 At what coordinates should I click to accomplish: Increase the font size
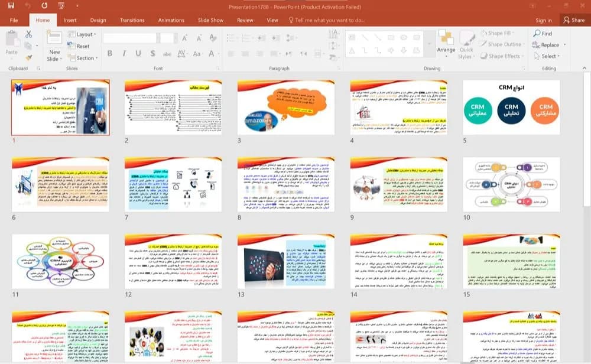coord(184,38)
